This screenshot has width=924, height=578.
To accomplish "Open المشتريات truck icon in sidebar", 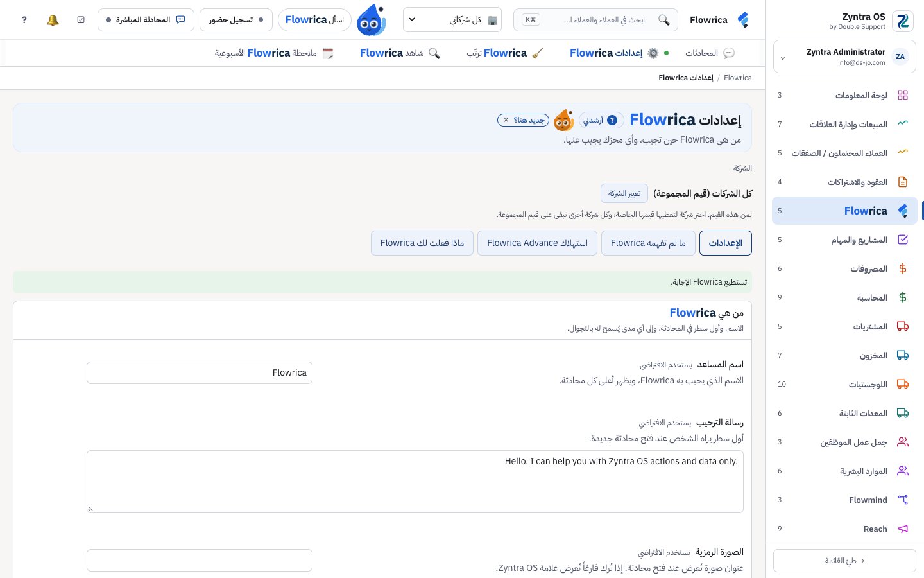I will (903, 326).
